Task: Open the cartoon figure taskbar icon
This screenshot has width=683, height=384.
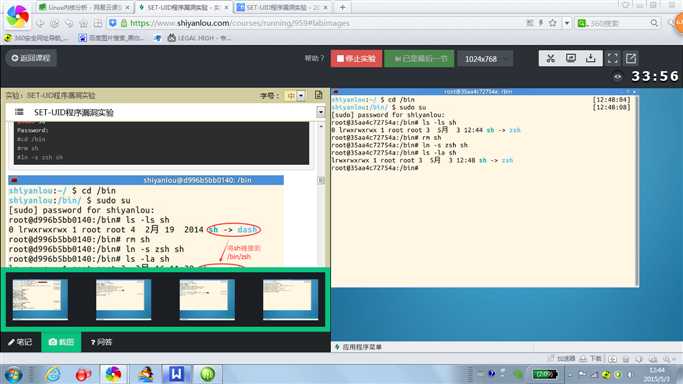Action: (145, 374)
